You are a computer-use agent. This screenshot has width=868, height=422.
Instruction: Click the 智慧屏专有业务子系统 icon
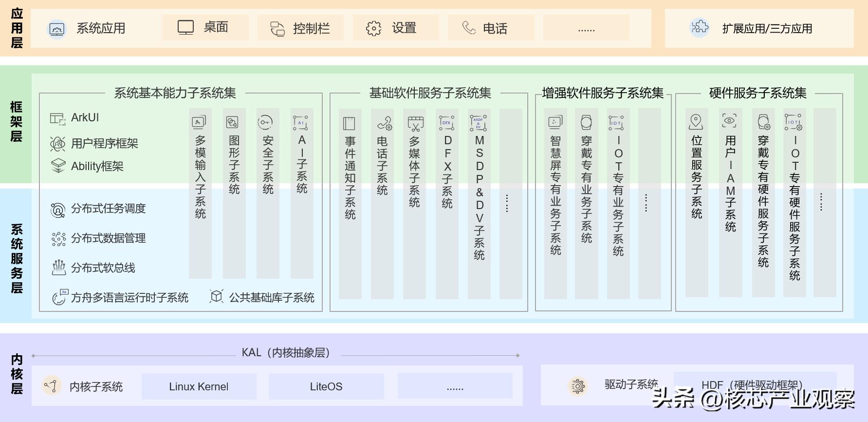(555, 122)
